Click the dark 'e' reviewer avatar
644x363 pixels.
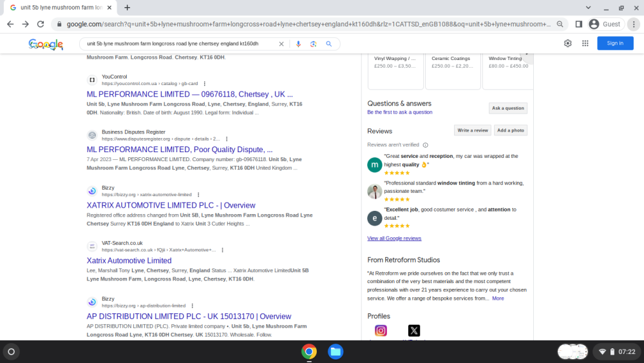(375, 219)
